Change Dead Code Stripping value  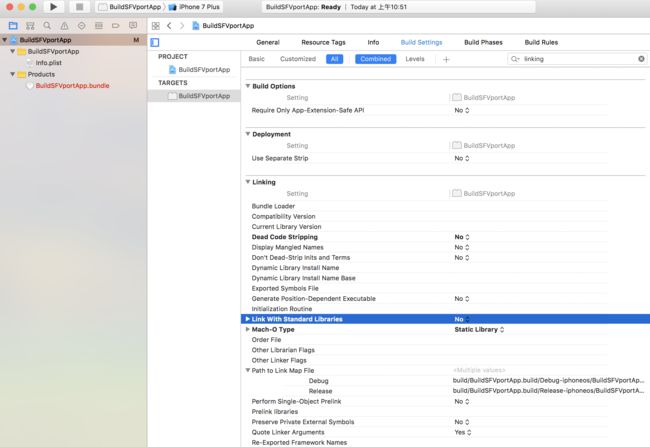[x=462, y=237]
